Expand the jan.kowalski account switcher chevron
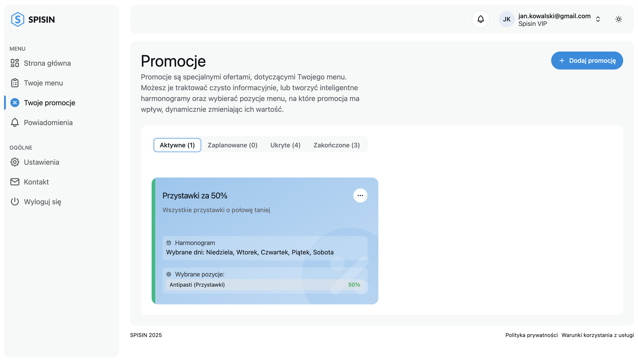Image resolution: width=638 pixels, height=364 pixels. [598, 19]
